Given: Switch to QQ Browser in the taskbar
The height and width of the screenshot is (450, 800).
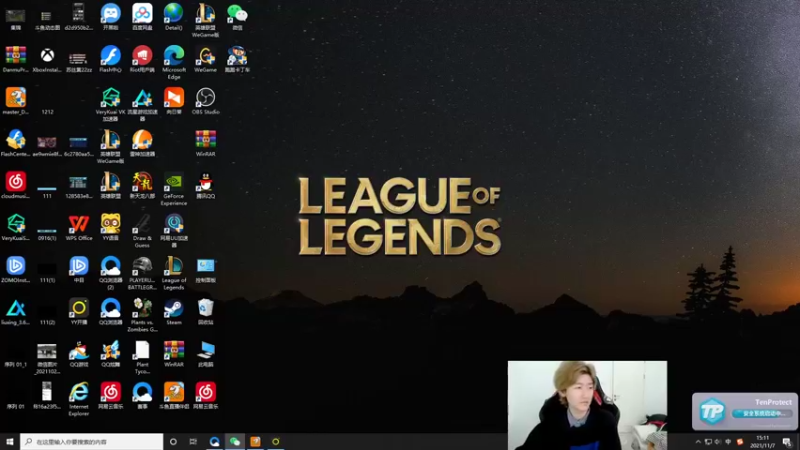Looking at the screenshot, I should 214,441.
